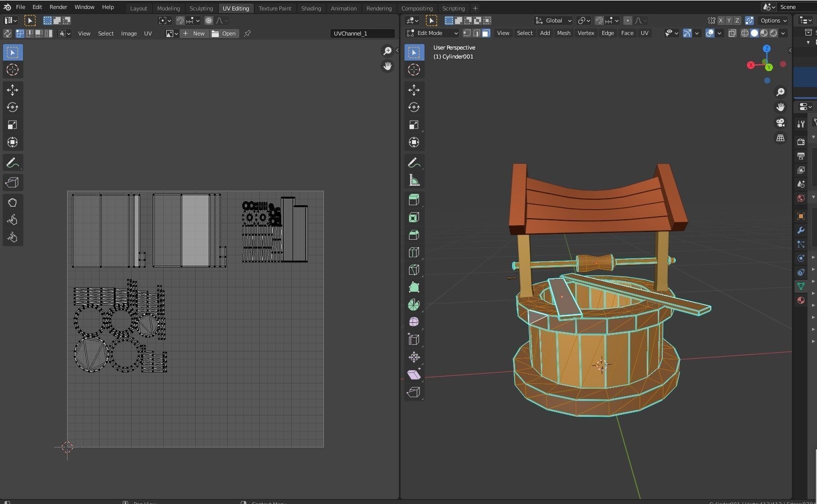Image resolution: width=817 pixels, height=504 pixels.
Task: Enable face select mode in 3D viewport
Action: click(486, 33)
